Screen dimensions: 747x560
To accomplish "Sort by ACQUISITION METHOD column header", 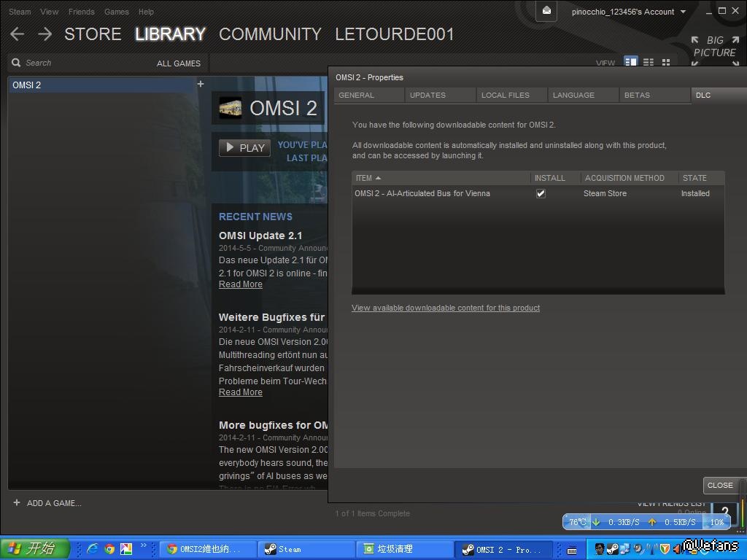I will (630, 178).
